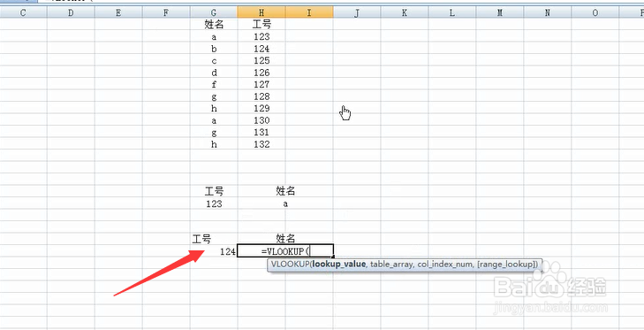This screenshot has width=644, height=330.
Task: Click the 工号 header cell in column H
Action: pos(261,25)
